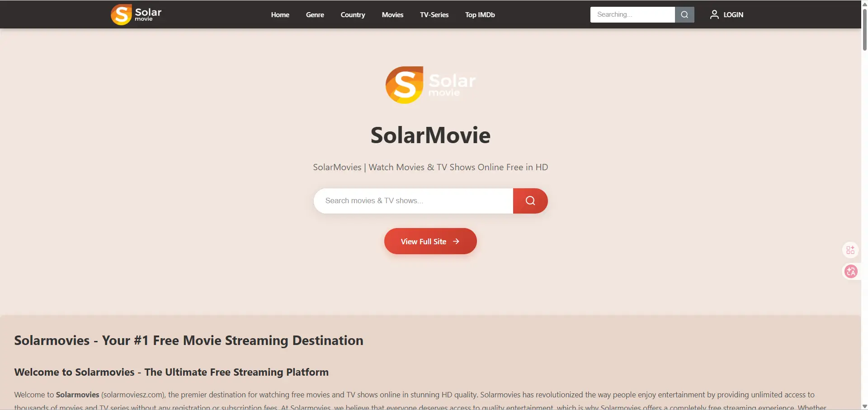Viewport: 868px width, 410px height.
Task: Click the LOGIN text link
Action: pos(733,14)
